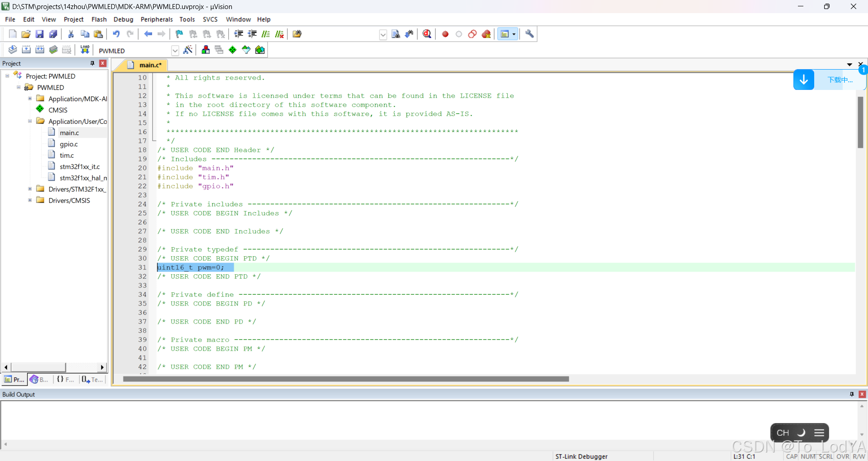
Task: Open the File menu
Action: [x=10, y=19]
